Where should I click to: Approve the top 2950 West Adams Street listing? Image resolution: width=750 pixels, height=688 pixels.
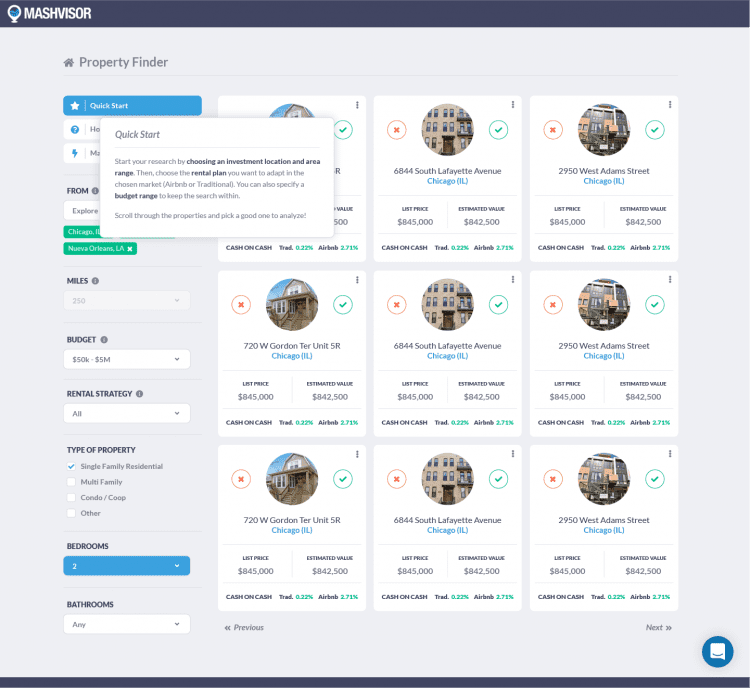pyautogui.click(x=655, y=130)
